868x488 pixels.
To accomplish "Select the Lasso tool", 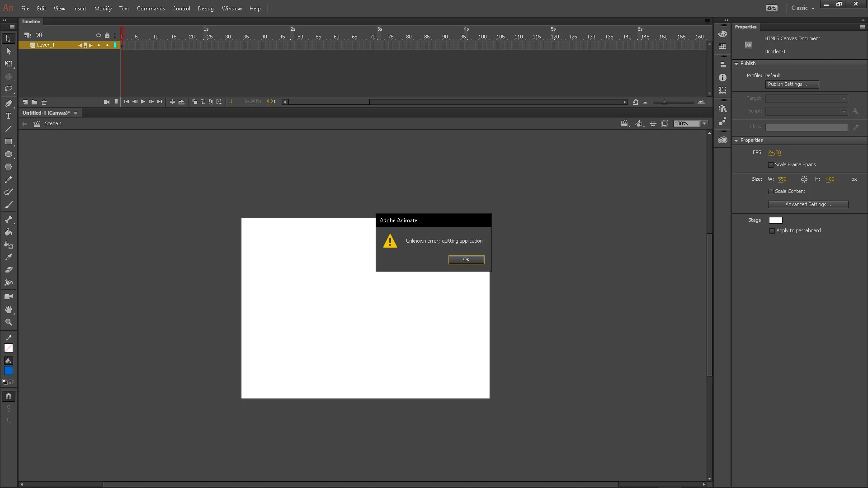I will [x=8, y=89].
